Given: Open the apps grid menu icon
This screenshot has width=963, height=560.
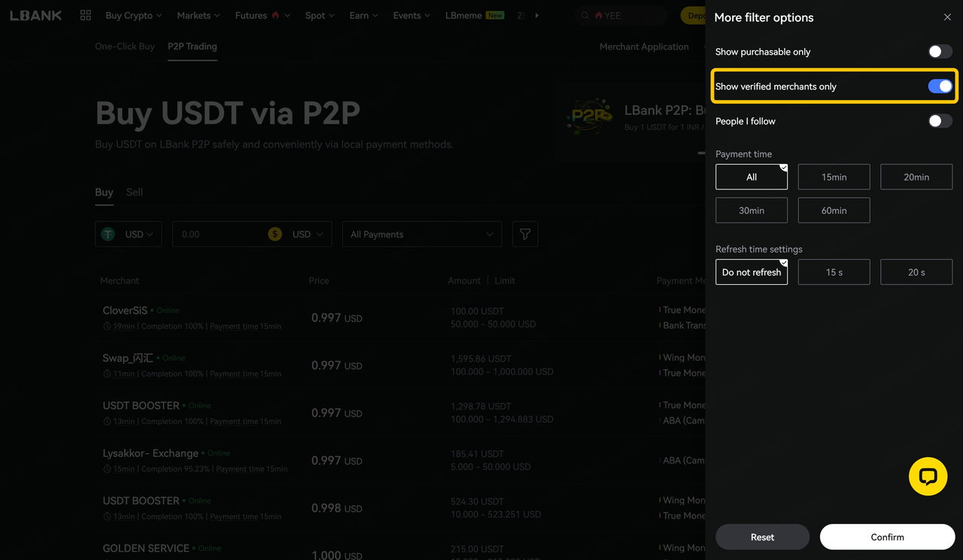Looking at the screenshot, I should (x=86, y=15).
